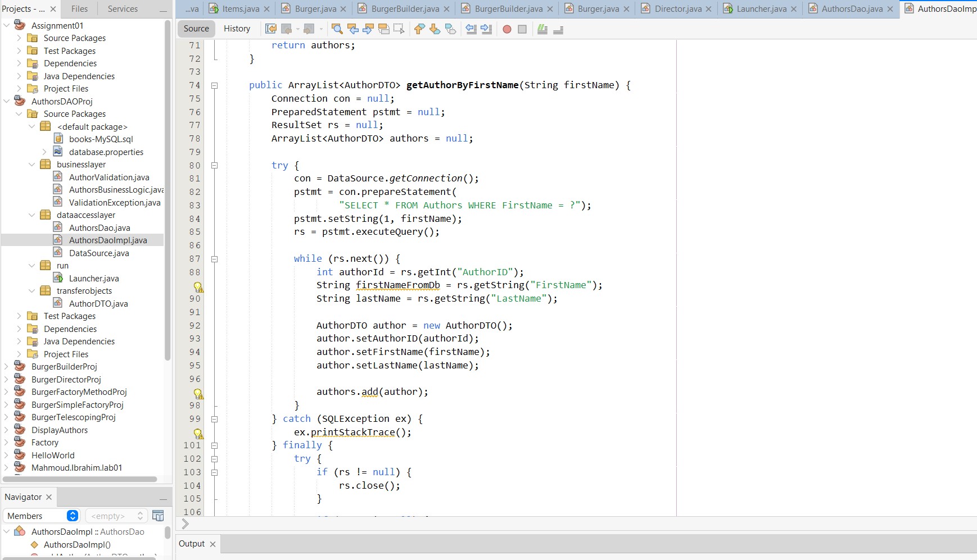Open the Services panel tab
The height and width of the screenshot is (560, 977).
(123, 9)
